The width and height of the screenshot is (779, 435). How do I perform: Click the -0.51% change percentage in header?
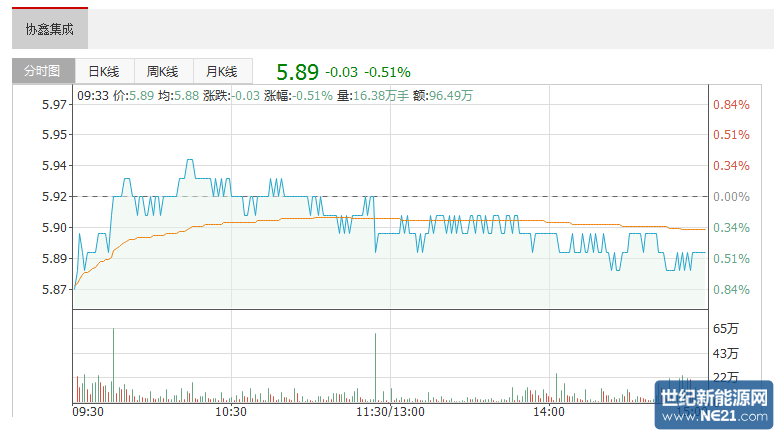(387, 72)
